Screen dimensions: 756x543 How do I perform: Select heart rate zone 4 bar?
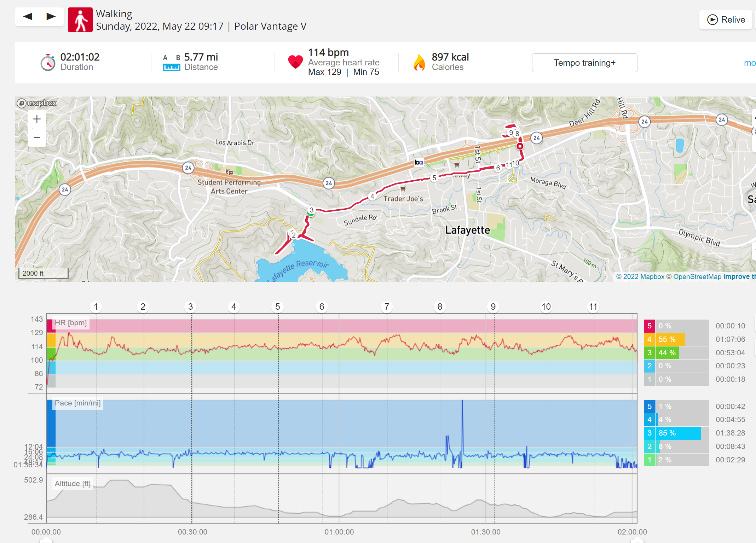click(x=676, y=339)
